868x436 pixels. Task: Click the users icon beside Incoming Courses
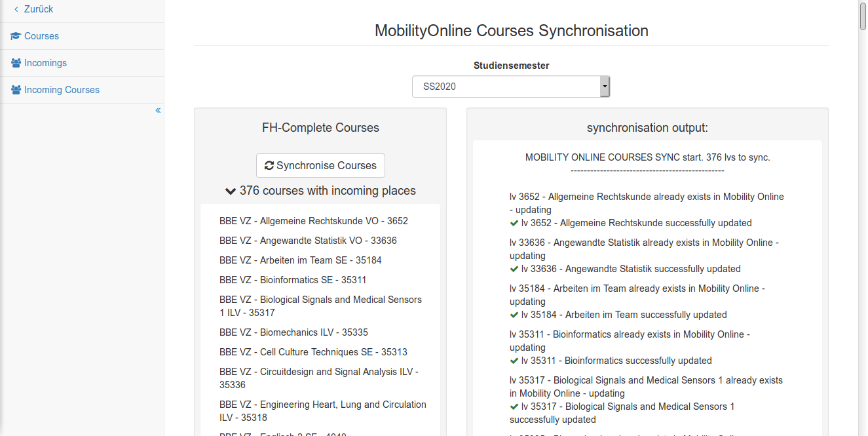[16, 90]
